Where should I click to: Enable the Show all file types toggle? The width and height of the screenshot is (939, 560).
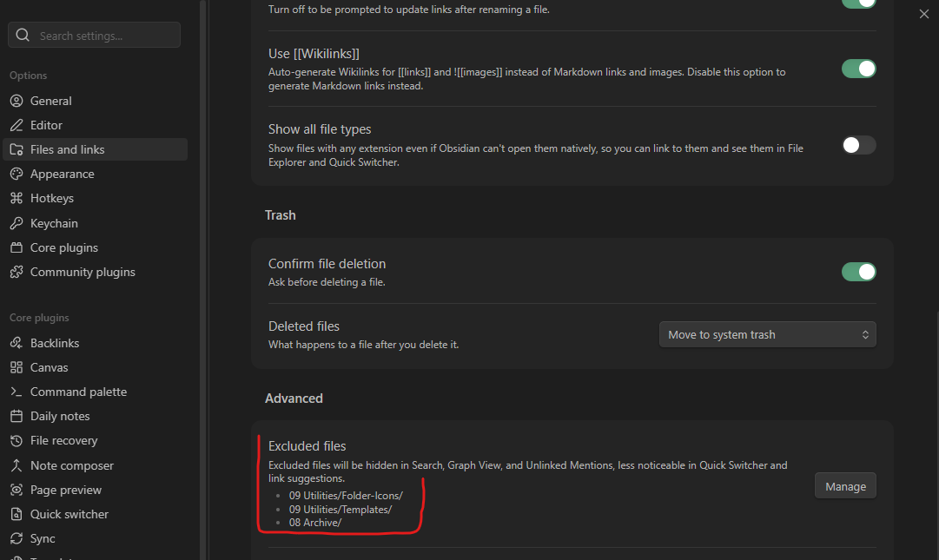point(858,145)
